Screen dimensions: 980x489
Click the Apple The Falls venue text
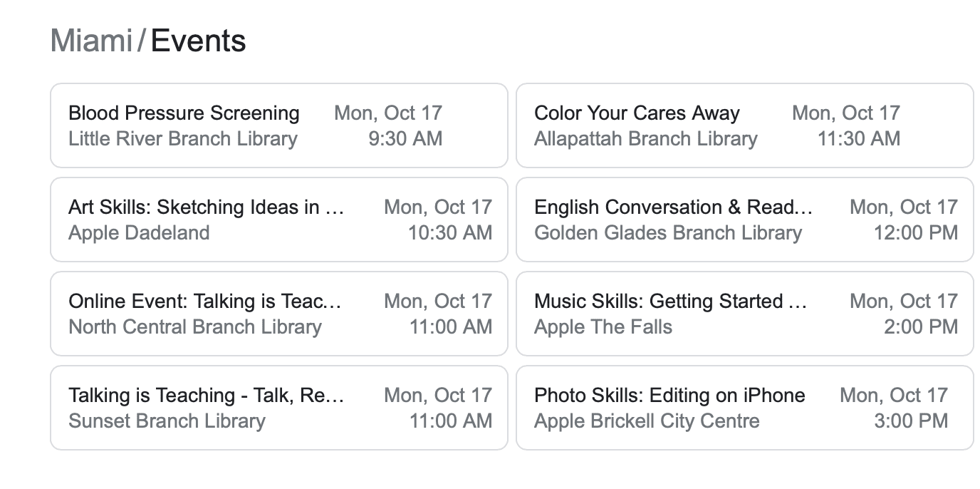tap(603, 326)
